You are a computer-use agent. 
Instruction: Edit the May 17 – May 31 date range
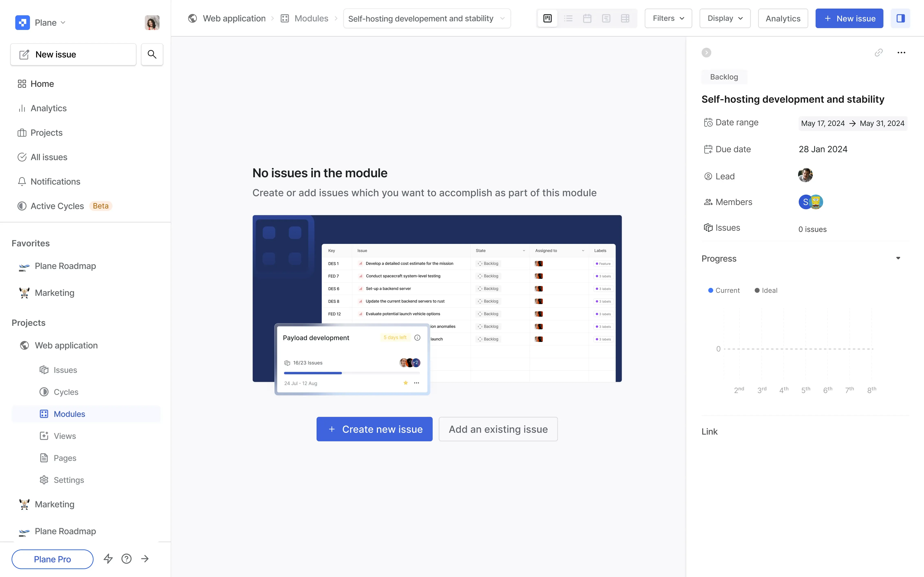click(852, 123)
